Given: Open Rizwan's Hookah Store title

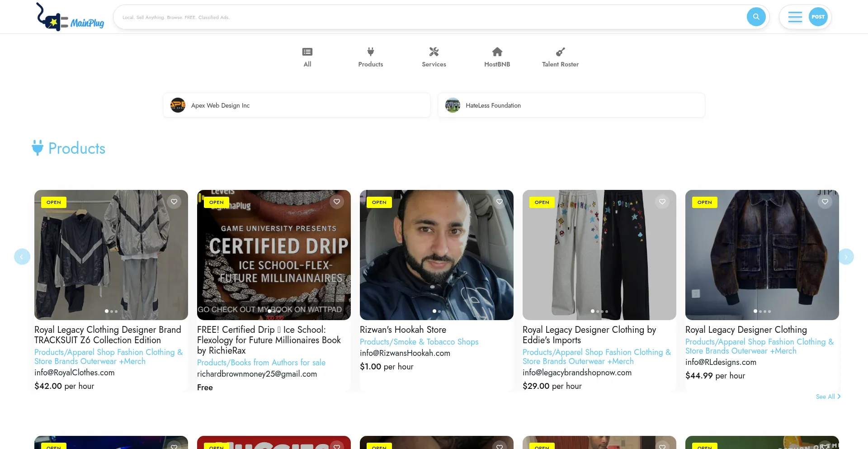Looking at the screenshot, I should [x=403, y=330].
